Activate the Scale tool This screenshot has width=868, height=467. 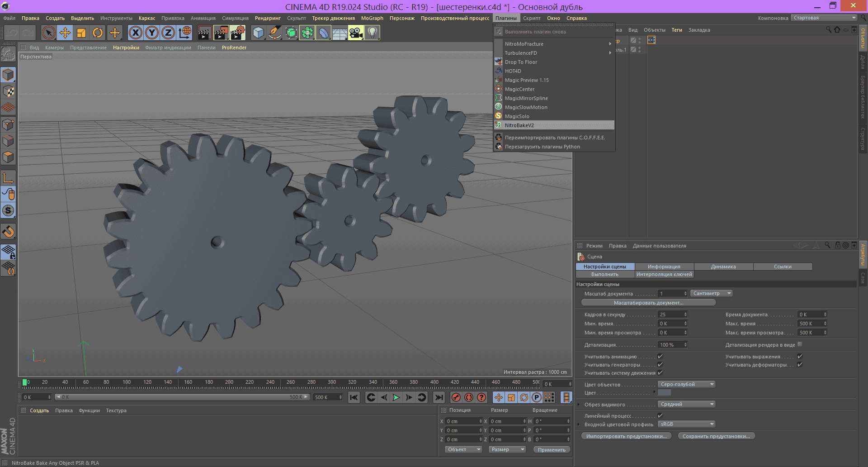tap(81, 33)
